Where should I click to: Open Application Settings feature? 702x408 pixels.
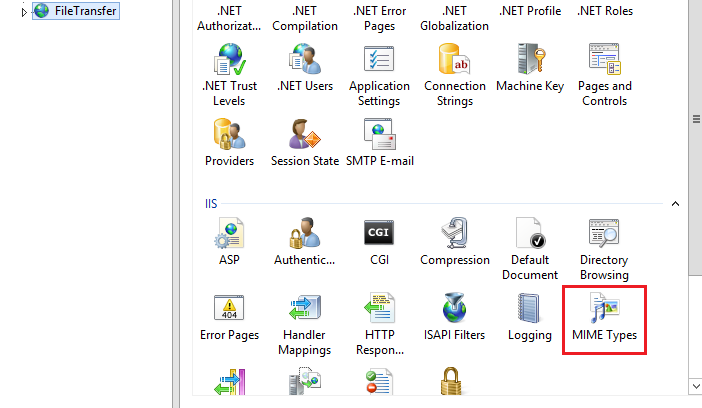coord(379,74)
